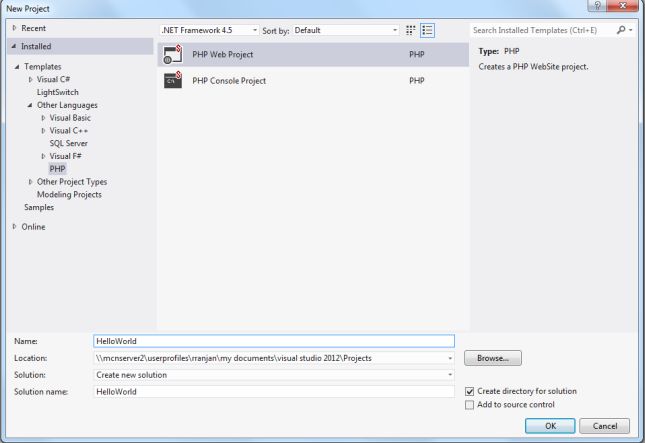Expand the Other Project Types arrow
This screenshot has height=443, width=645.
point(30,182)
